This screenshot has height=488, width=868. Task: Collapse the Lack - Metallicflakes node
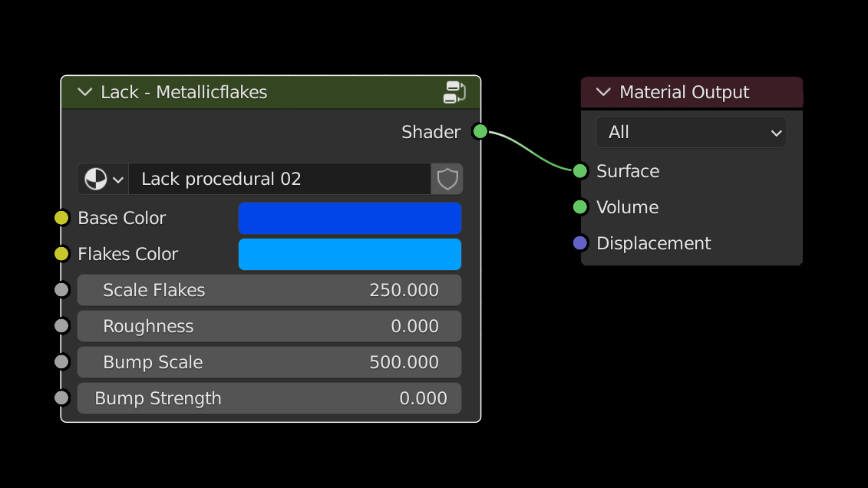[85, 93]
